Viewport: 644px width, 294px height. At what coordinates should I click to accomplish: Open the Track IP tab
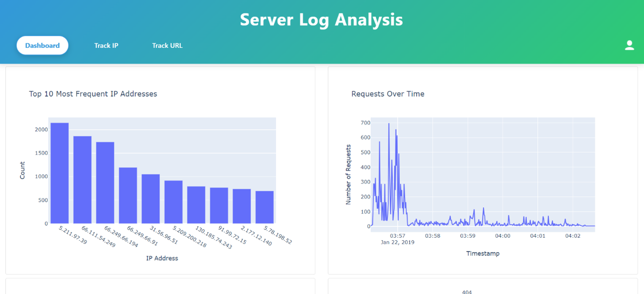click(x=106, y=45)
